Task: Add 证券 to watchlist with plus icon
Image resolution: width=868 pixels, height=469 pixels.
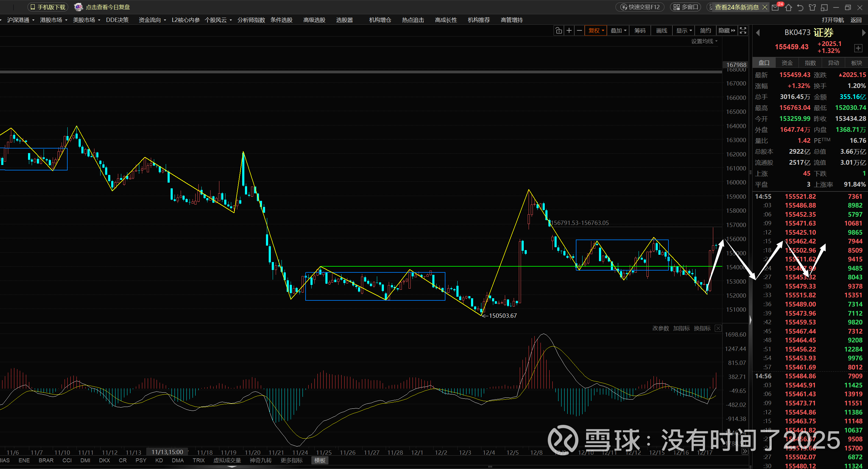Action: 858,48
